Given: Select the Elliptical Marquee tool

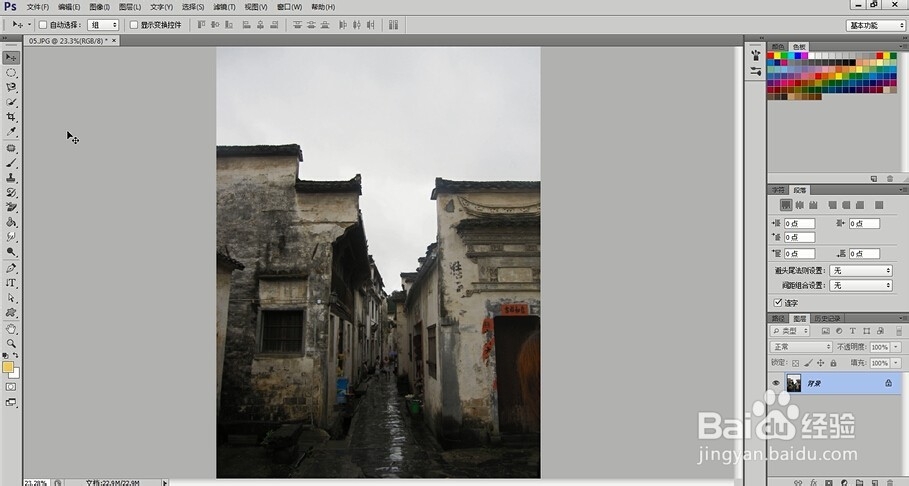Looking at the screenshot, I should pyautogui.click(x=11, y=73).
